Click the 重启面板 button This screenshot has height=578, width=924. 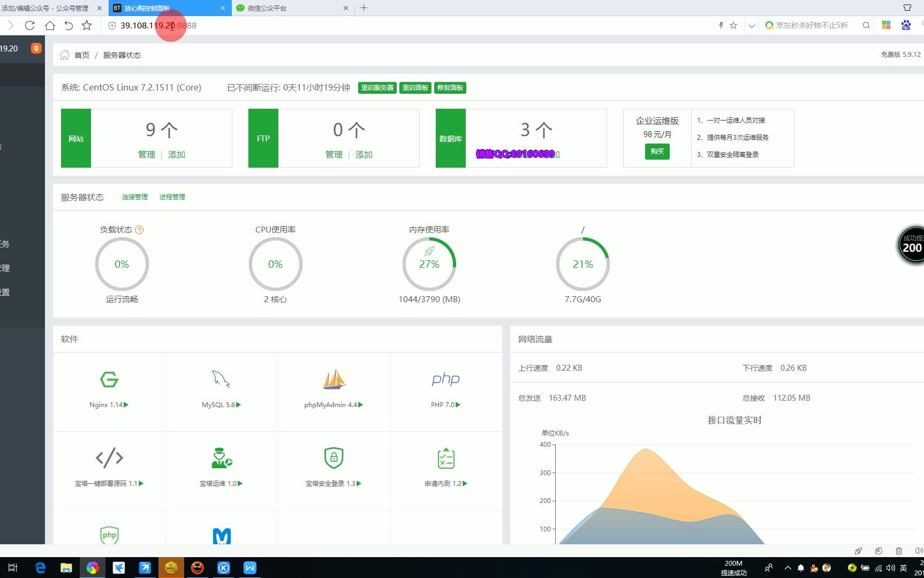point(415,88)
